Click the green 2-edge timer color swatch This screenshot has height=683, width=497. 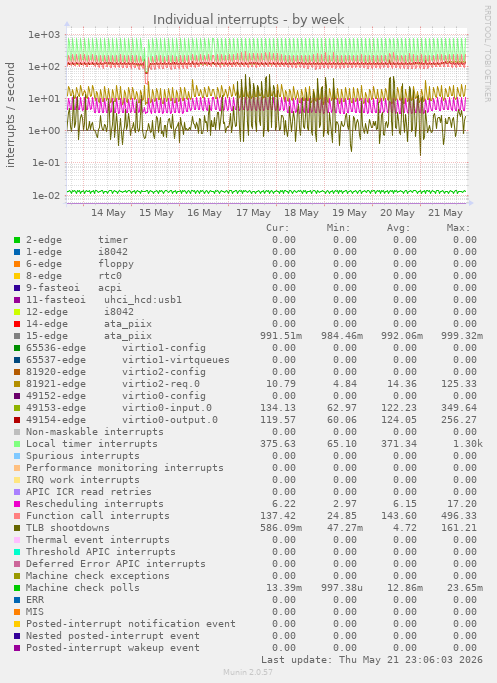pyautogui.click(x=17, y=240)
